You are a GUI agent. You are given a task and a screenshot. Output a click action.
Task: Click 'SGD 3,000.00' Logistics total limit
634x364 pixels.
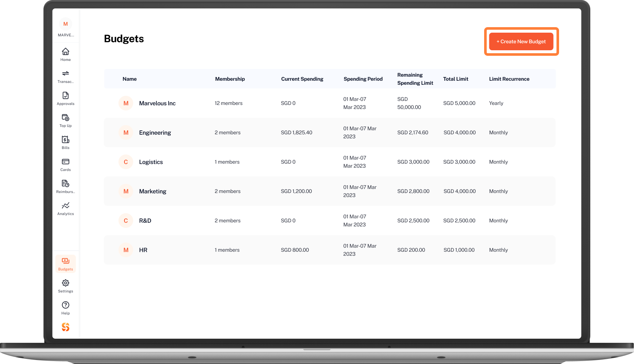(459, 162)
